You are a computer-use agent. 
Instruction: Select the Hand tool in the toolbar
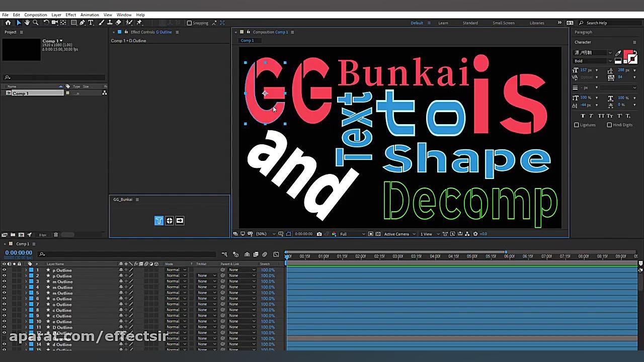(27, 23)
